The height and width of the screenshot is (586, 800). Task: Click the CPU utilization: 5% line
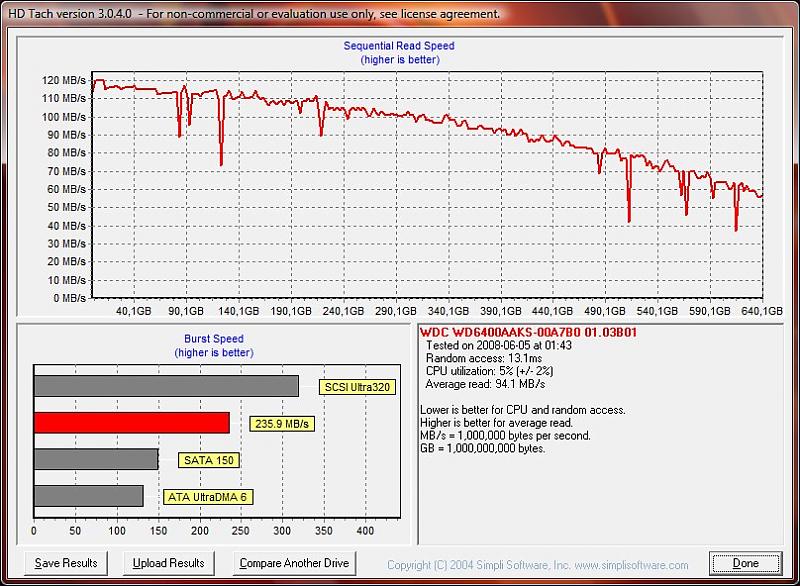tap(489, 371)
